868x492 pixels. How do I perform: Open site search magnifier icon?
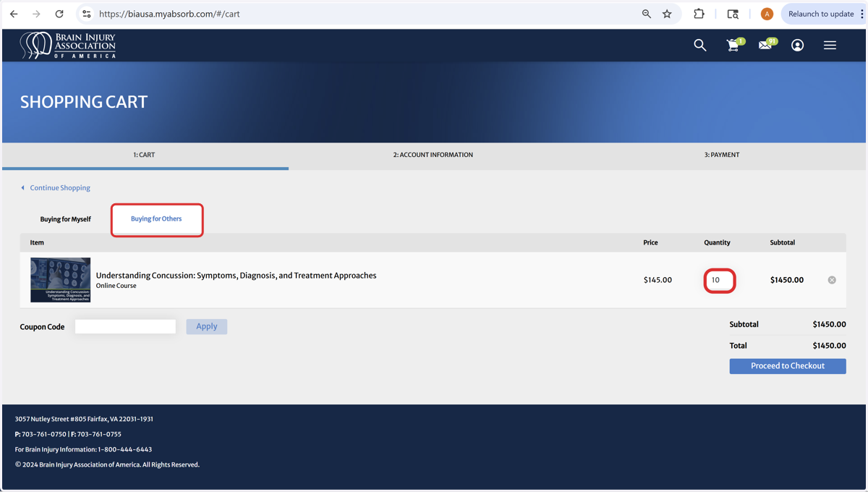(x=699, y=45)
